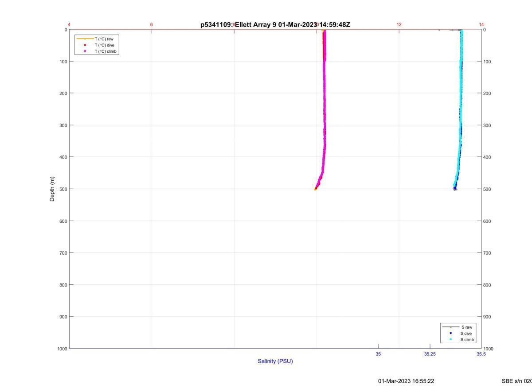Click the right depth axis label '600'
Viewport: 532px width, 392px height.
click(487, 221)
